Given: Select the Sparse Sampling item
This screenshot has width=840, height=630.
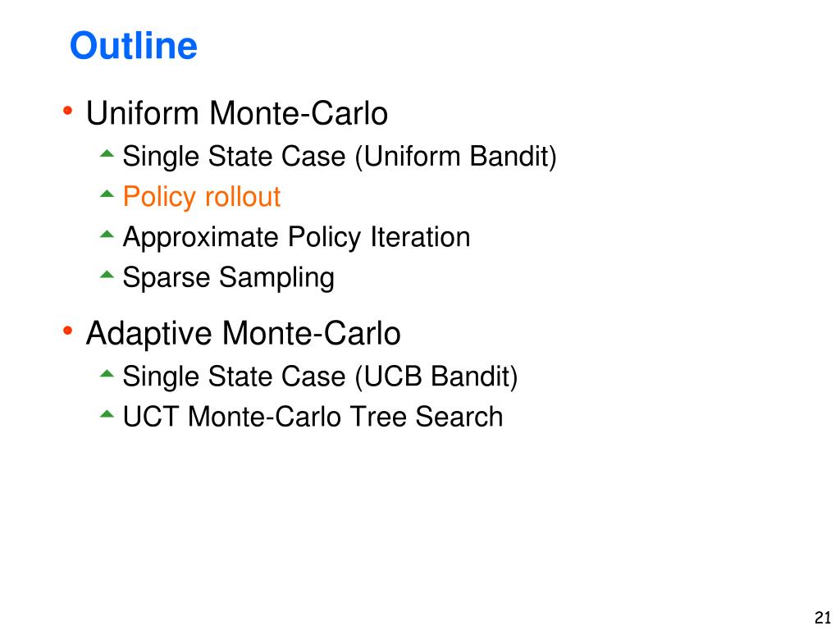Looking at the screenshot, I should [228, 278].
